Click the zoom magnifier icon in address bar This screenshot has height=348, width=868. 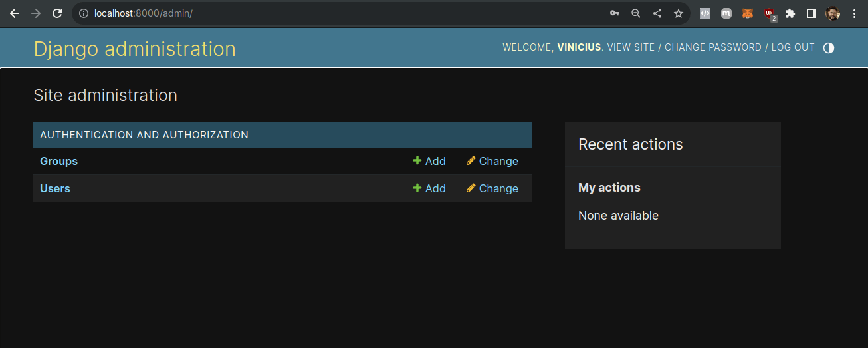636,13
